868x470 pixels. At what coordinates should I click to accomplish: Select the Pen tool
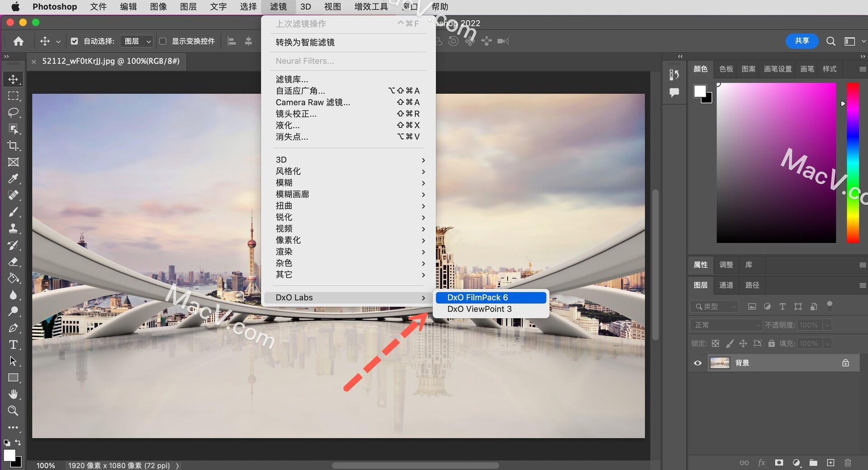[13, 328]
